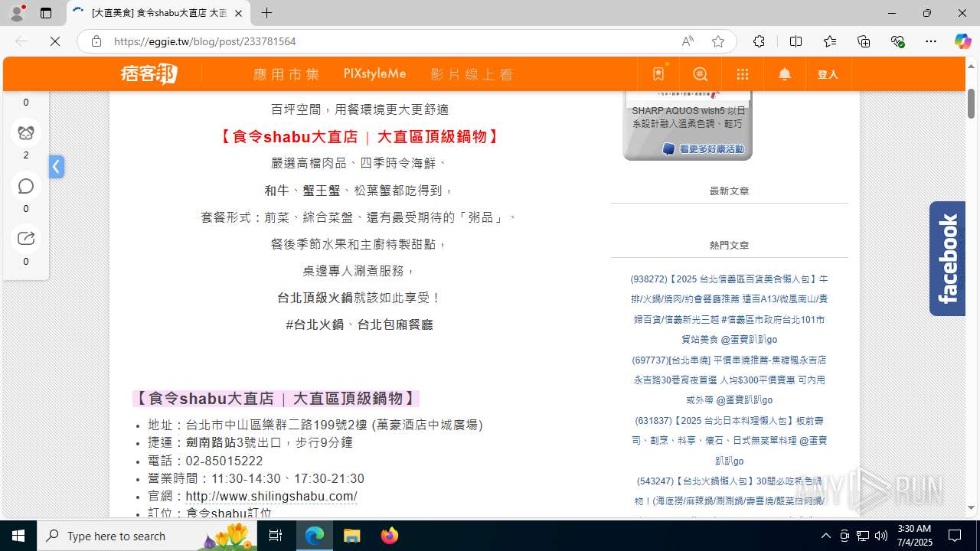Open 應用市集 in the navigation bar
Image resolution: width=980 pixels, height=551 pixels.
pyautogui.click(x=286, y=74)
